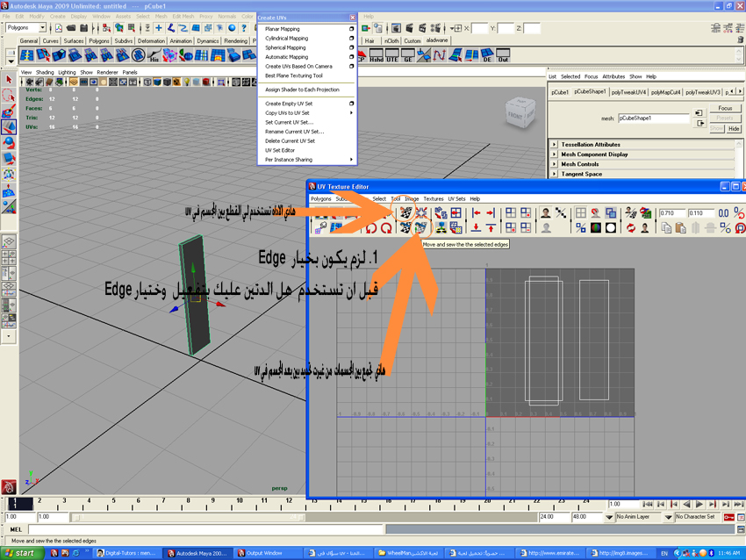Click the Save Scene disk icon
The height and width of the screenshot is (560, 746).
84,28
